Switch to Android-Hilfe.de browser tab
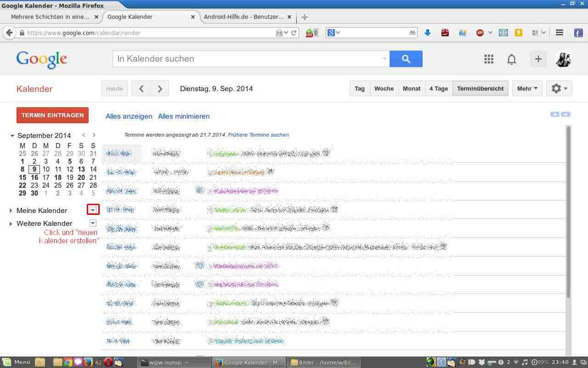Image resolution: width=588 pixels, height=368 pixels. click(243, 17)
